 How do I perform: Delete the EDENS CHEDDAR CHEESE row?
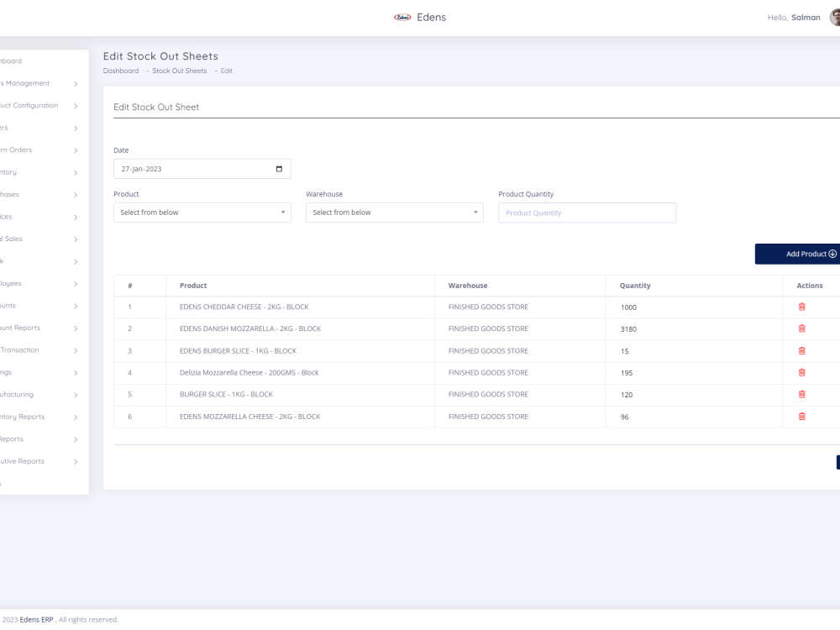tap(801, 307)
